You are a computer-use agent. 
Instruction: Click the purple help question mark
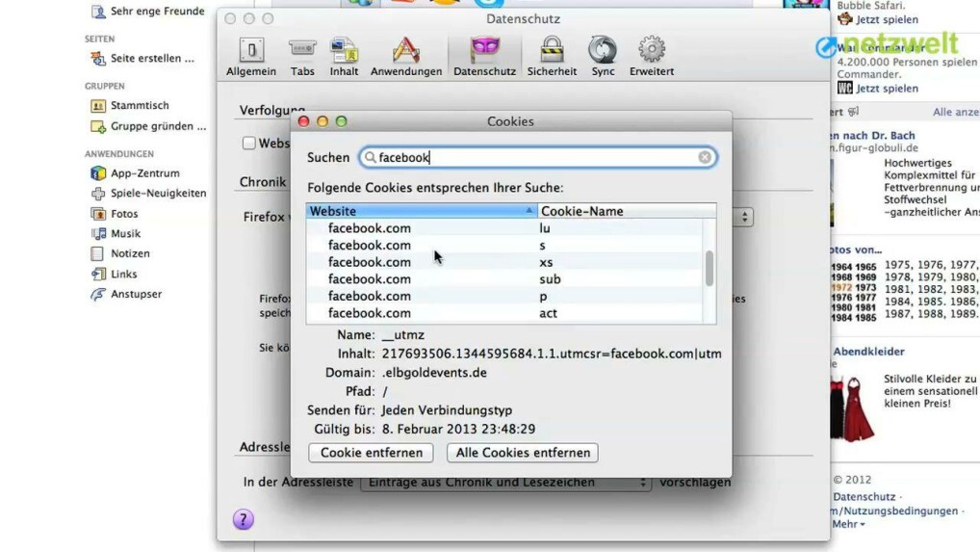click(244, 519)
